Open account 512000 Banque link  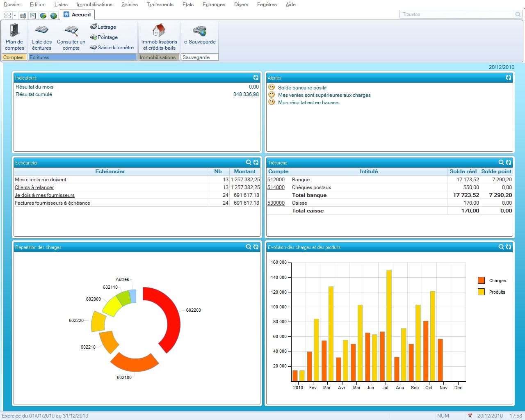[276, 180]
